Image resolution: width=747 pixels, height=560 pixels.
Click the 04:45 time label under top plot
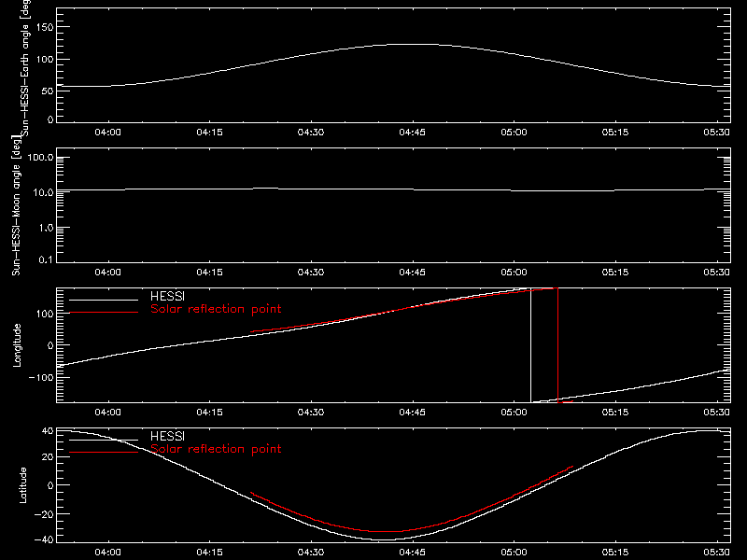412,132
